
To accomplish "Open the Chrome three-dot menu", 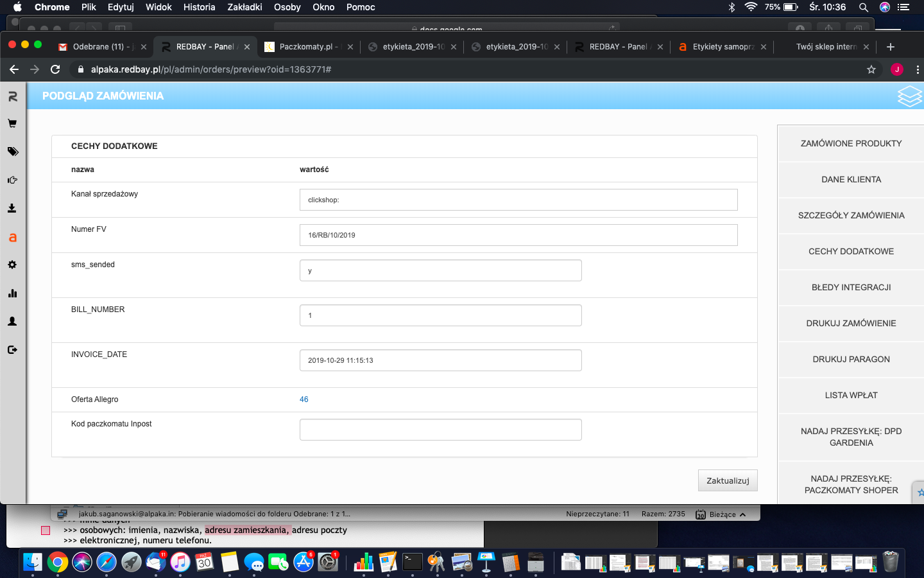I will click(918, 69).
